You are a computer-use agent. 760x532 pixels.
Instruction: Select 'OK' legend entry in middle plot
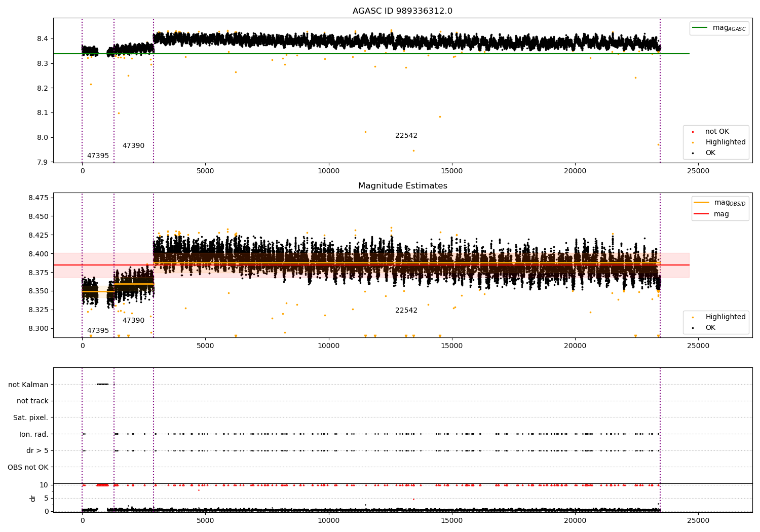coord(710,328)
